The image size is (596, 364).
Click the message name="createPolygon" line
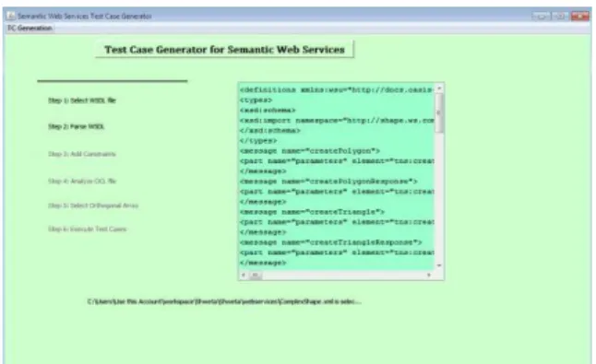(310, 151)
